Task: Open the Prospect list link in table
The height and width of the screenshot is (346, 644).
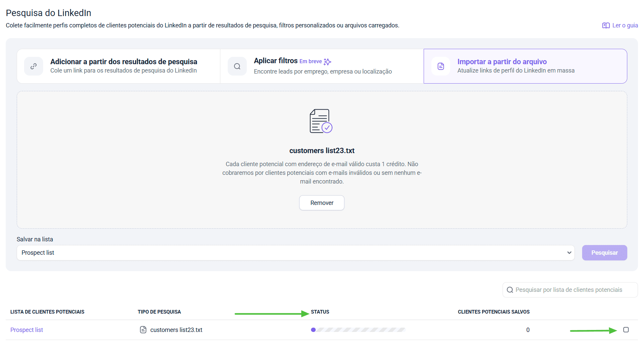Action: tap(27, 330)
